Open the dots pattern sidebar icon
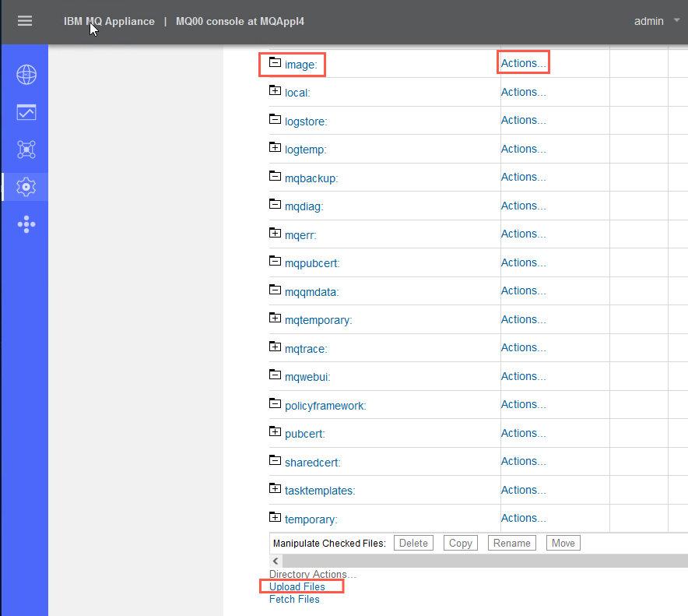The height and width of the screenshot is (616, 688). point(26,224)
